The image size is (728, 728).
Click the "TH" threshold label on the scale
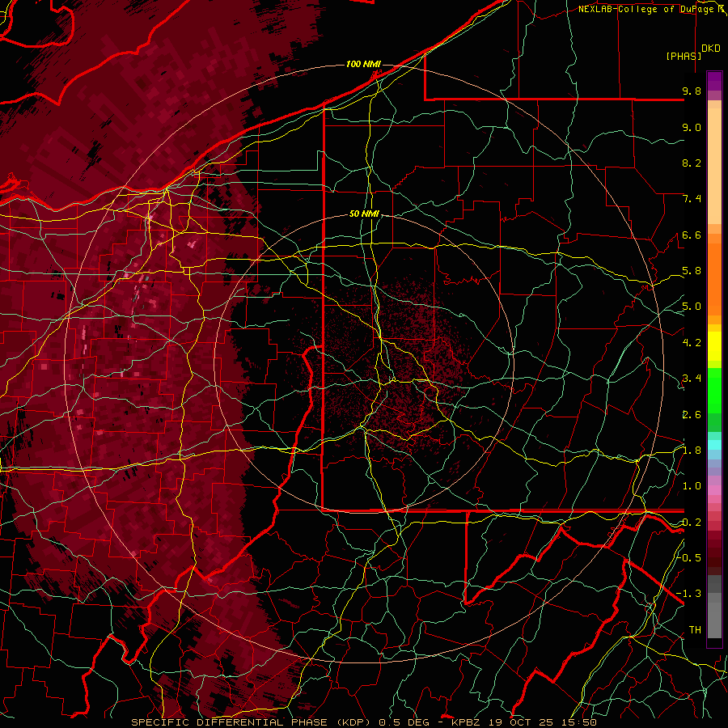[x=695, y=630]
